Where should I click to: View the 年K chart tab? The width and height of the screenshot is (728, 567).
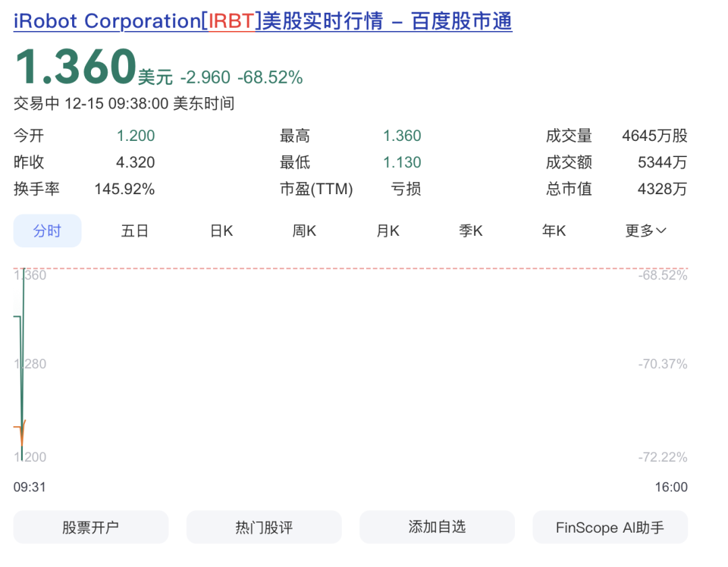(x=553, y=231)
